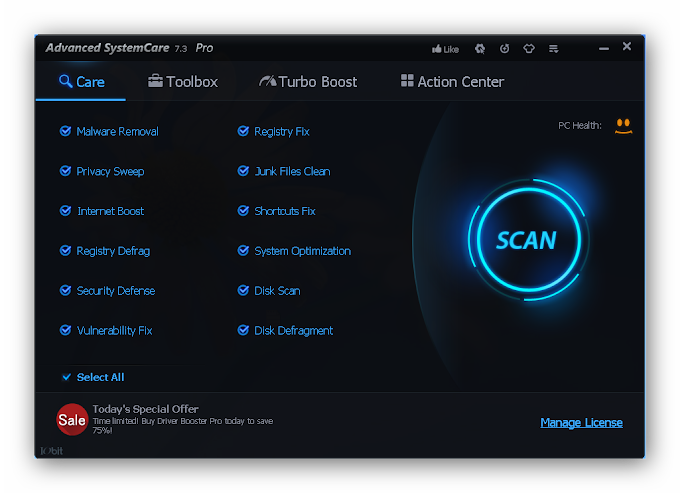This screenshot has width=680, height=493.
Task: Toggle Vulnerability Fix checkbox
Action: pos(65,330)
